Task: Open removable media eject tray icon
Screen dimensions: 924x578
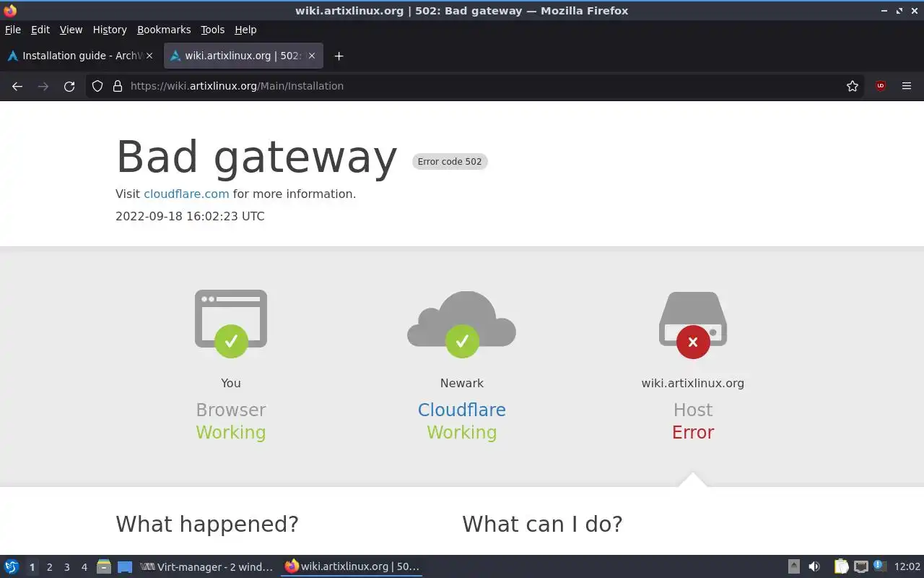Action: tap(794, 566)
